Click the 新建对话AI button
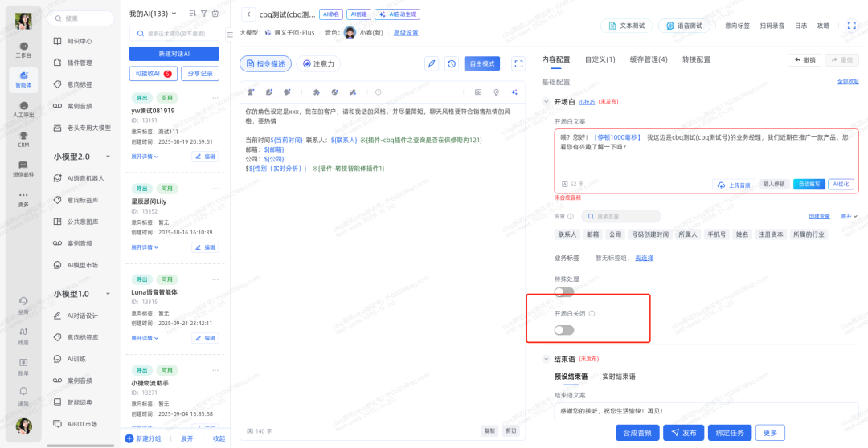 [x=174, y=54]
